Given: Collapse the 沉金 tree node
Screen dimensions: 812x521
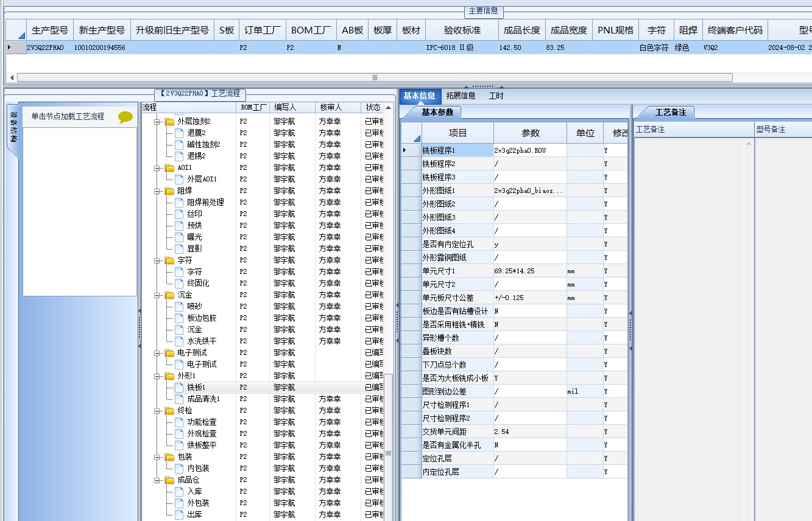Looking at the screenshot, I should 157,295.
